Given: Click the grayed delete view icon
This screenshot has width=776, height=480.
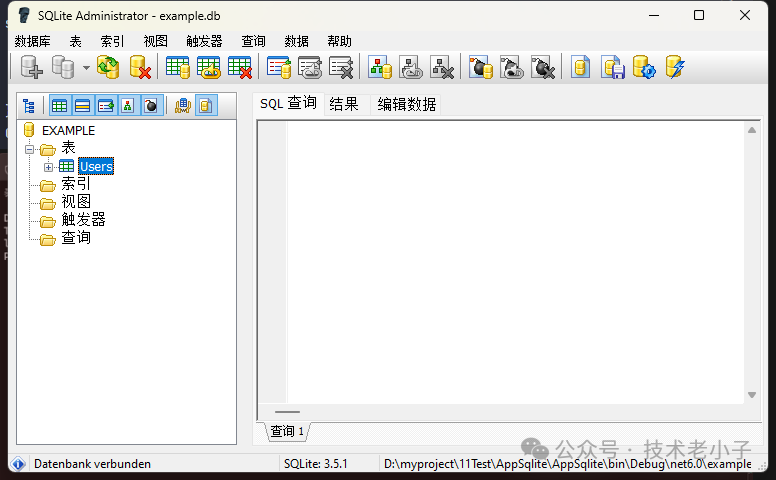Looking at the screenshot, I should coord(442,67).
